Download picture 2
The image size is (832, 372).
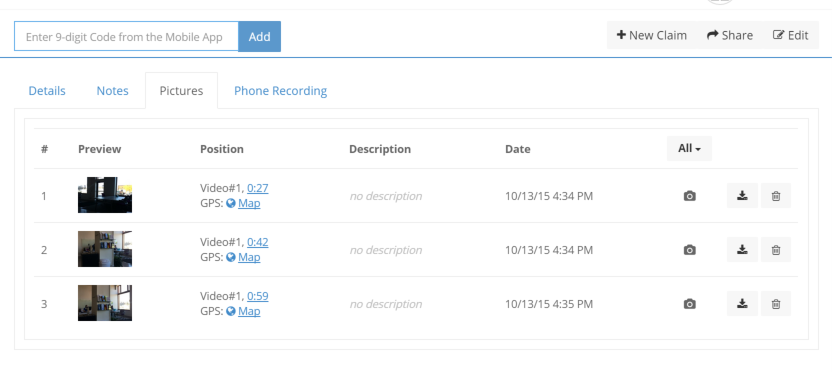pyautogui.click(x=742, y=249)
